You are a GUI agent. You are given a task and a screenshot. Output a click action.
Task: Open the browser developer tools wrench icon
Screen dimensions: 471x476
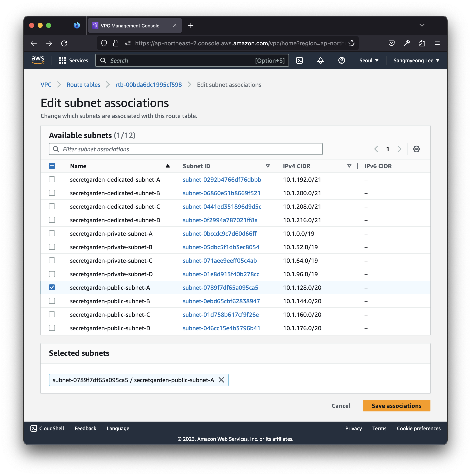pos(407,43)
